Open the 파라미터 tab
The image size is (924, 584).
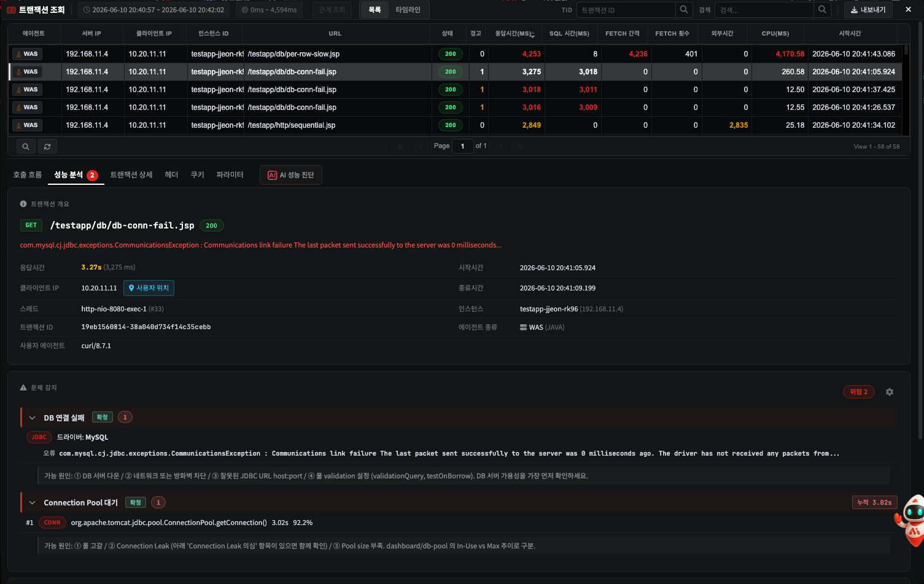point(230,175)
